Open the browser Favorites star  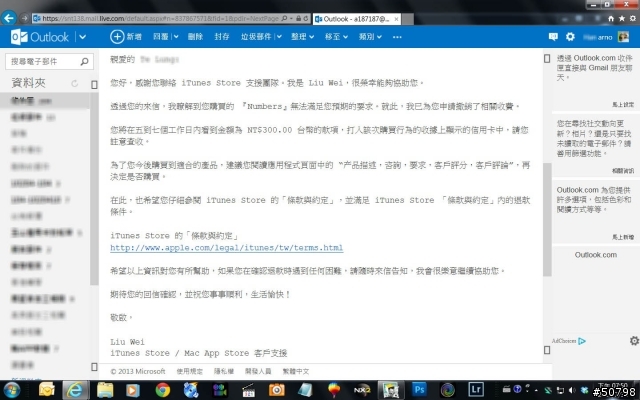[622, 18]
